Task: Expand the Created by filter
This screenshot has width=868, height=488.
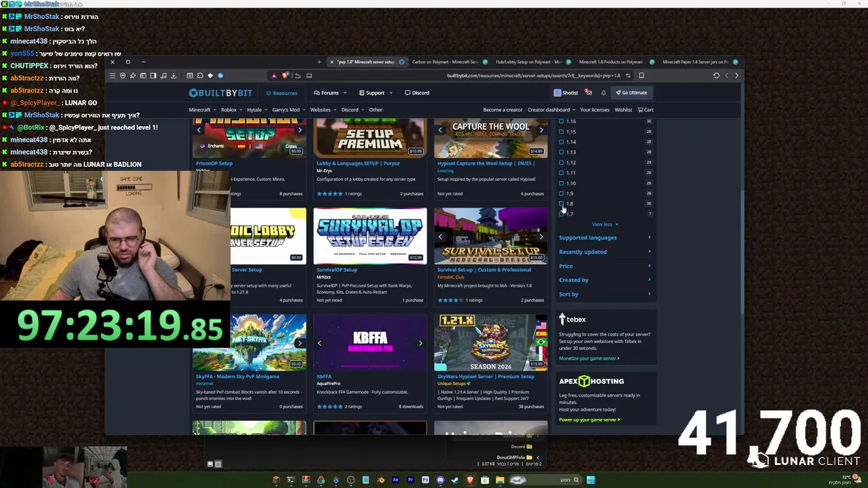Action: point(604,280)
